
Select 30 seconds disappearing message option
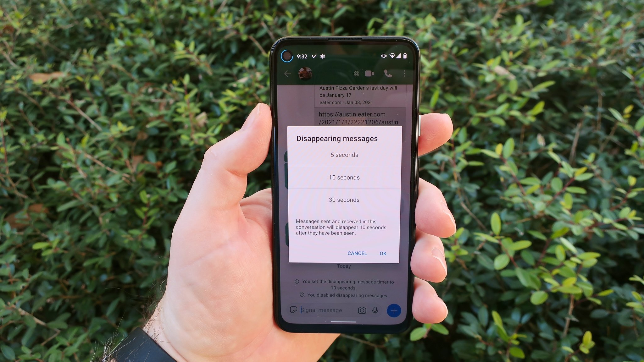pos(344,200)
